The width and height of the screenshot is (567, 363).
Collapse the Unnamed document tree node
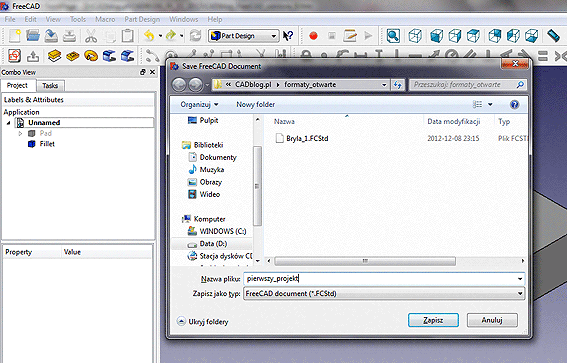[x=9, y=123]
